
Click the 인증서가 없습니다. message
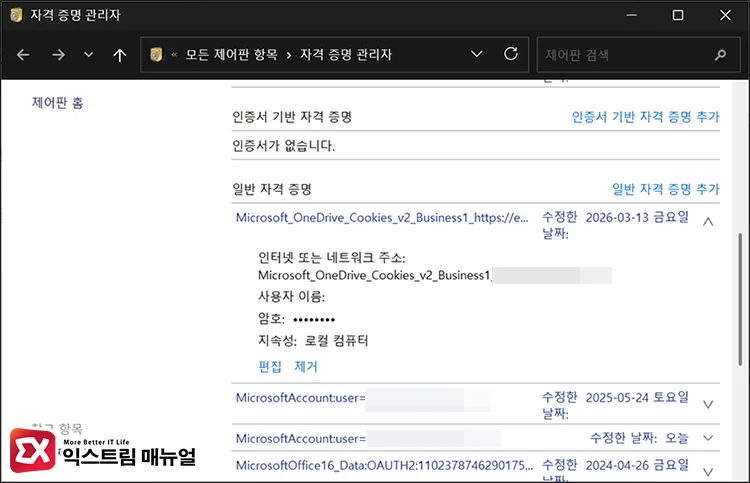(283, 146)
